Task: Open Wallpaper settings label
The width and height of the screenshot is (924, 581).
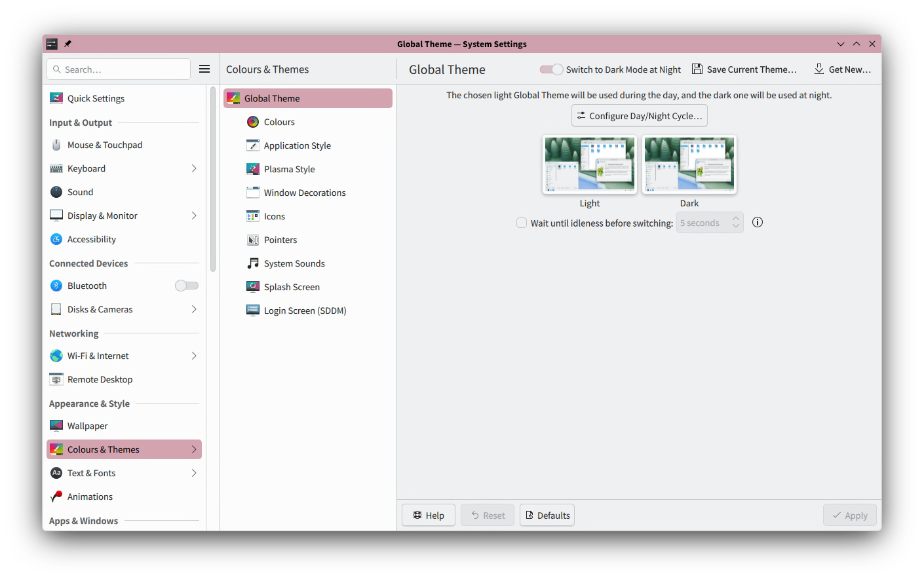Action: 88,426
